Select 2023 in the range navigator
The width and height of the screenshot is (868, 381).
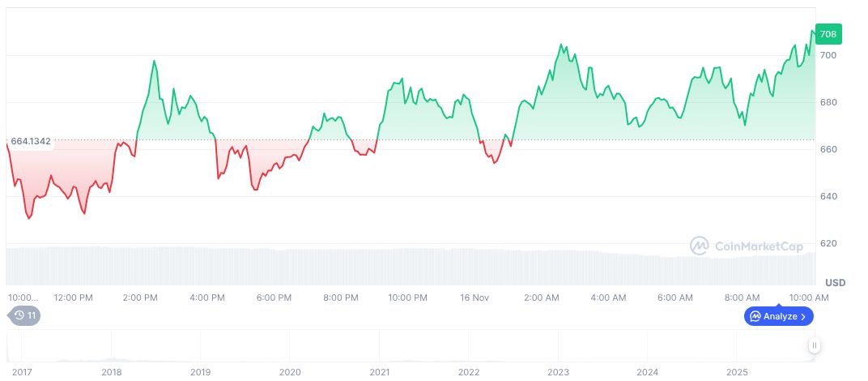[558, 372]
